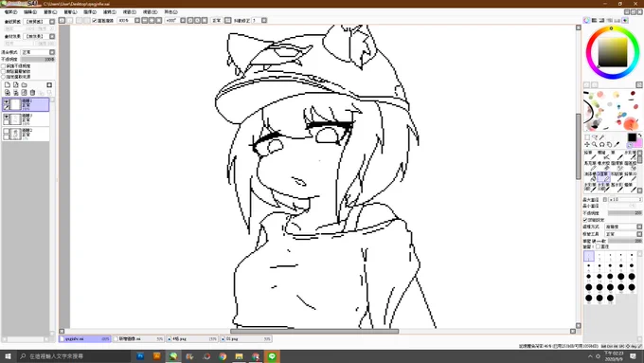Open the Layer (L) menu
The image size is (644, 363).
pos(70,12)
